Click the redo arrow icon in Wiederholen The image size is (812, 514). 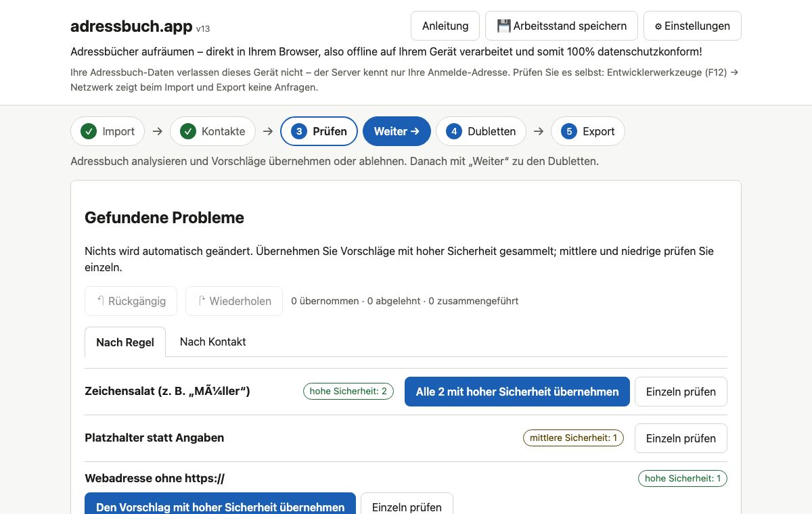(x=202, y=301)
